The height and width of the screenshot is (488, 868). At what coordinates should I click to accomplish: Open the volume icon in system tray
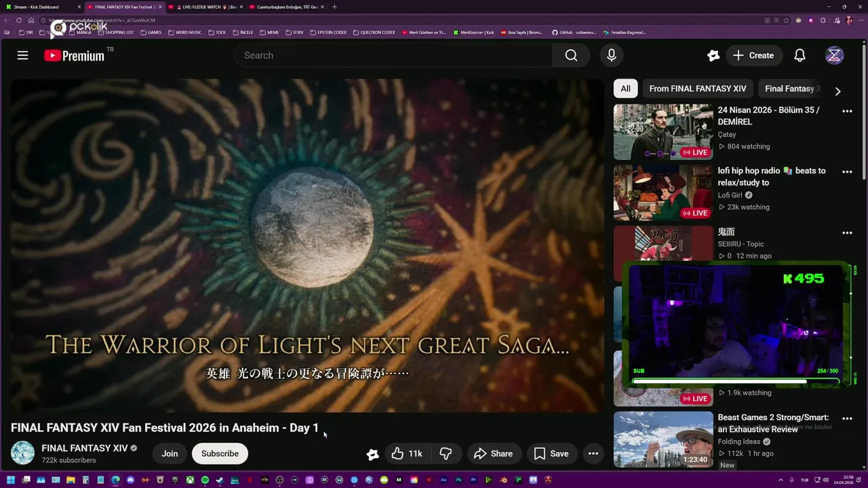pos(825,480)
